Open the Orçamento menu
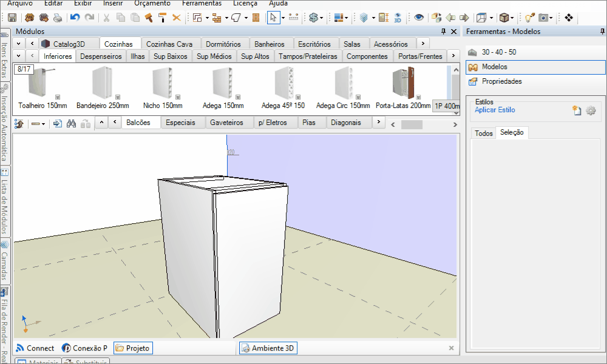Viewport: 607px width, 364px height. [152, 4]
